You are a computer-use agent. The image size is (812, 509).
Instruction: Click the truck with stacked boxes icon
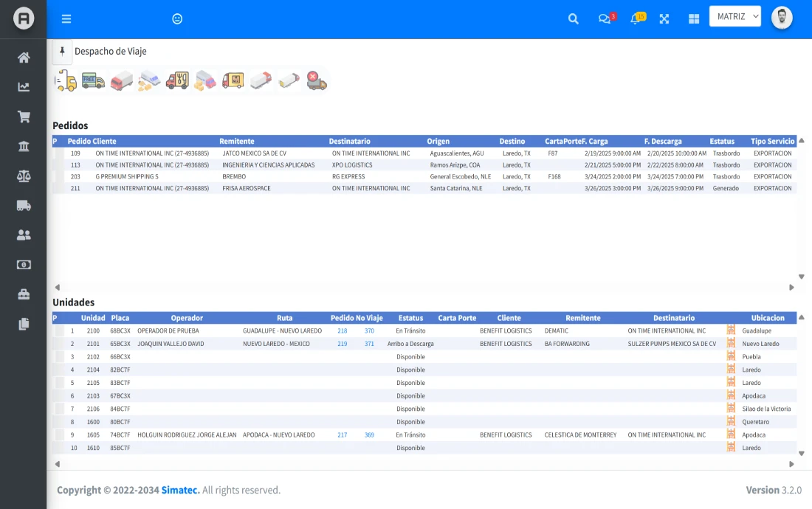(x=205, y=80)
